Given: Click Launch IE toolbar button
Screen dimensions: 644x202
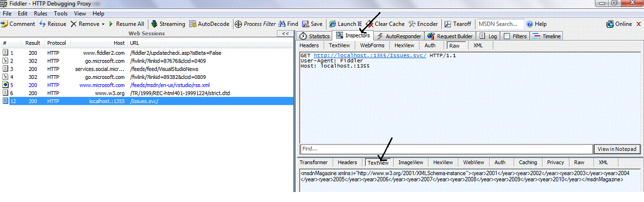Looking at the screenshot, I should 345,24.
